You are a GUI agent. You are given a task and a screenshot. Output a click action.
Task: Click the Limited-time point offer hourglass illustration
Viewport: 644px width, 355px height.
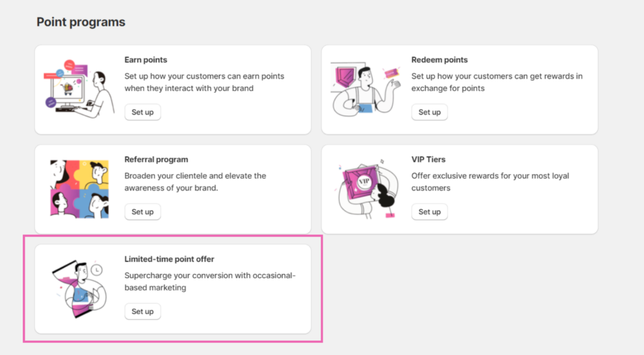coord(77,288)
